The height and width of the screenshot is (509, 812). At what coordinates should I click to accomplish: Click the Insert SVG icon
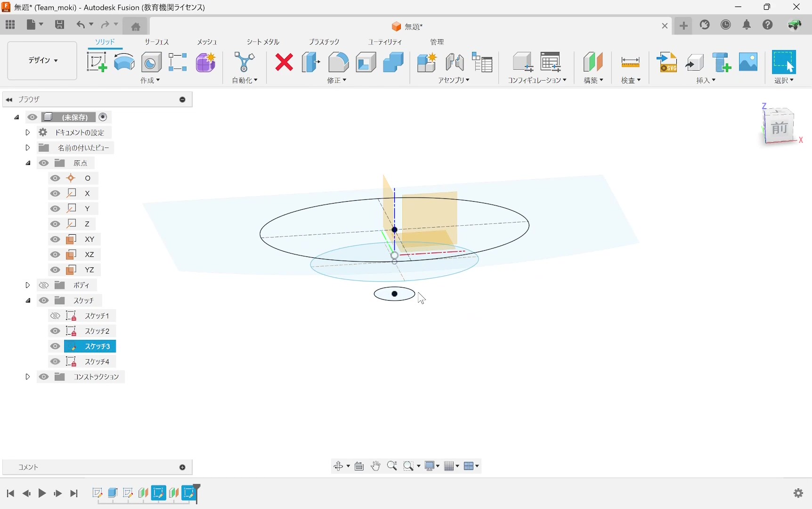tap(667, 62)
